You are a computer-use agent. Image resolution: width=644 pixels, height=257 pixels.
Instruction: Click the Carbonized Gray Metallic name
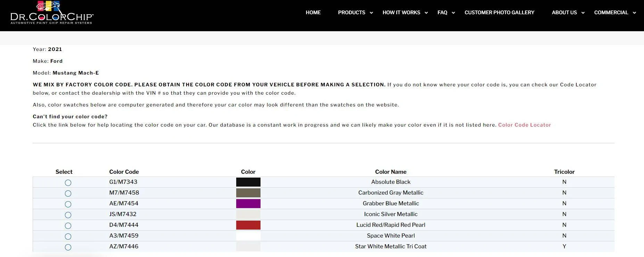391,192
